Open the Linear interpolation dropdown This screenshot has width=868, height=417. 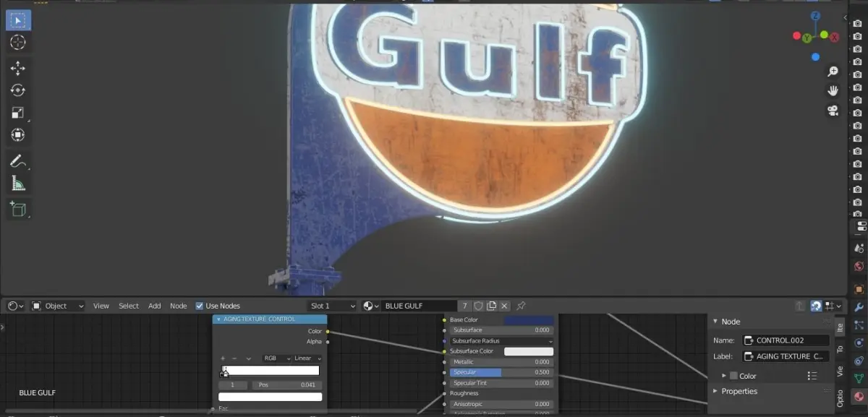(x=307, y=358)
